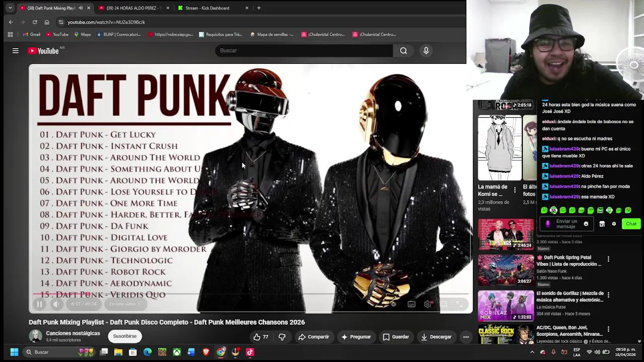
Task: Open a new browser tab
Action: (x=259, y=8)
